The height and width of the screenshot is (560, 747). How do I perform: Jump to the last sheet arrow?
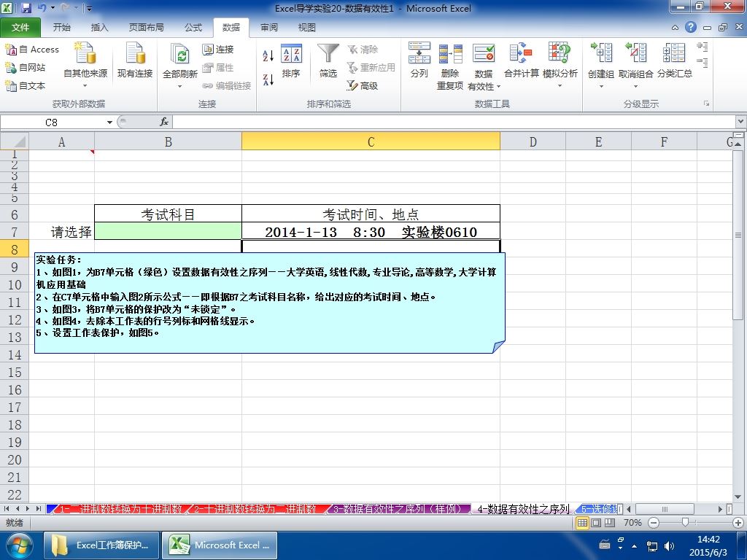[38, 509]
